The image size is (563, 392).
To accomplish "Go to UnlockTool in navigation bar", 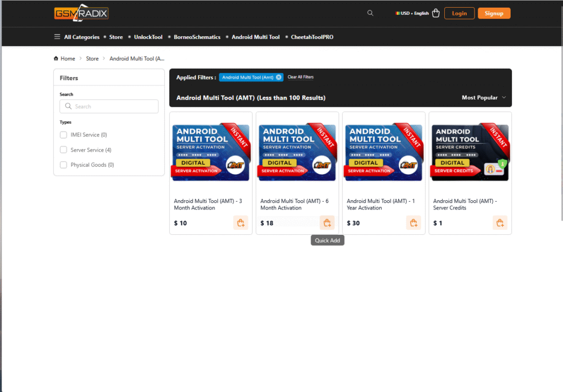I will click(x=148, y=37).
